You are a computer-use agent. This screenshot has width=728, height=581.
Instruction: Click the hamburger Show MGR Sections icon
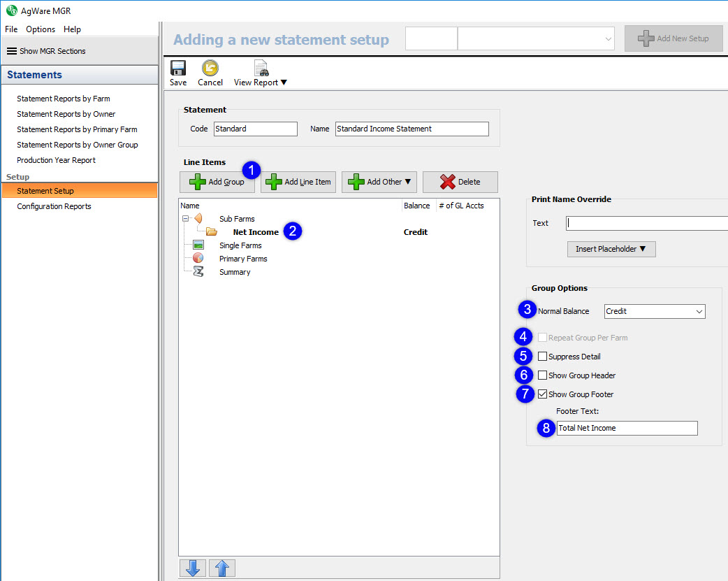click(12, 51)
